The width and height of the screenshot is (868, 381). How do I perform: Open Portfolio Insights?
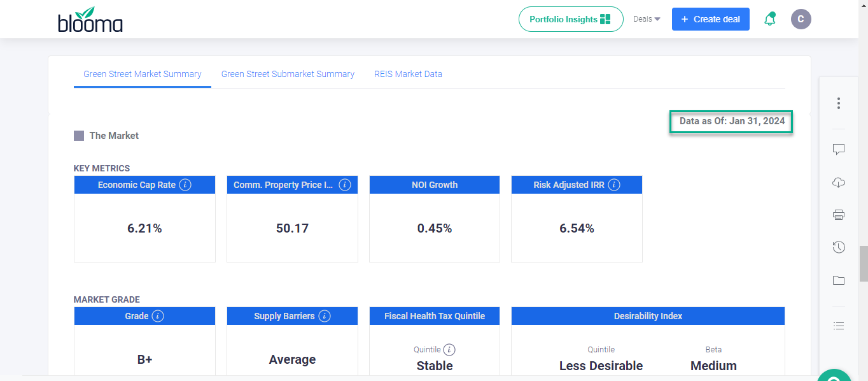coord(570,19)
